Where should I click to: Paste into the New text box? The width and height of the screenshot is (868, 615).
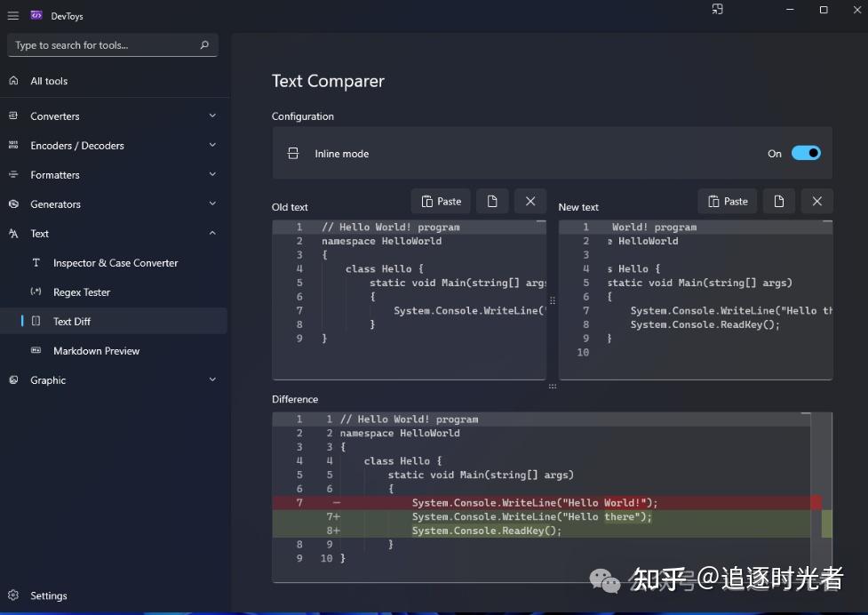(727, 201)
